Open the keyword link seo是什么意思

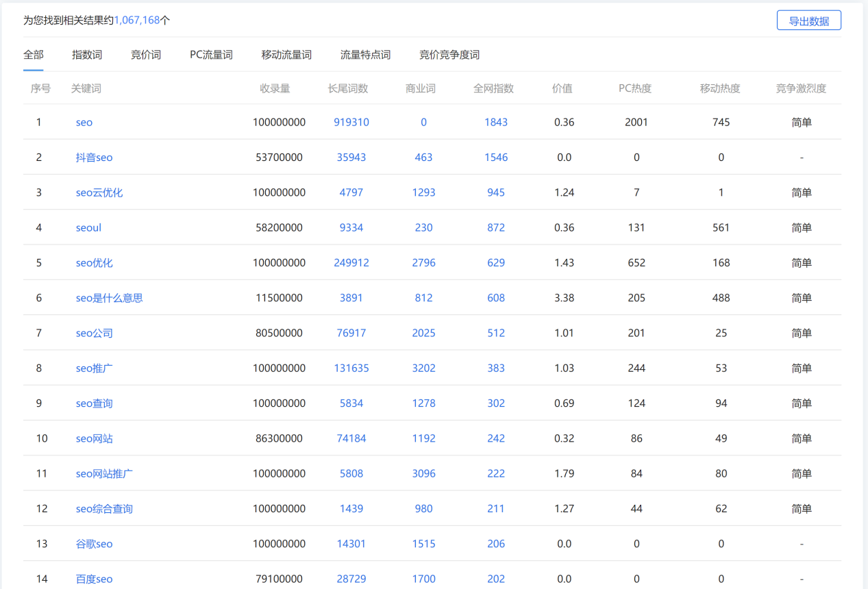point(109,298)
